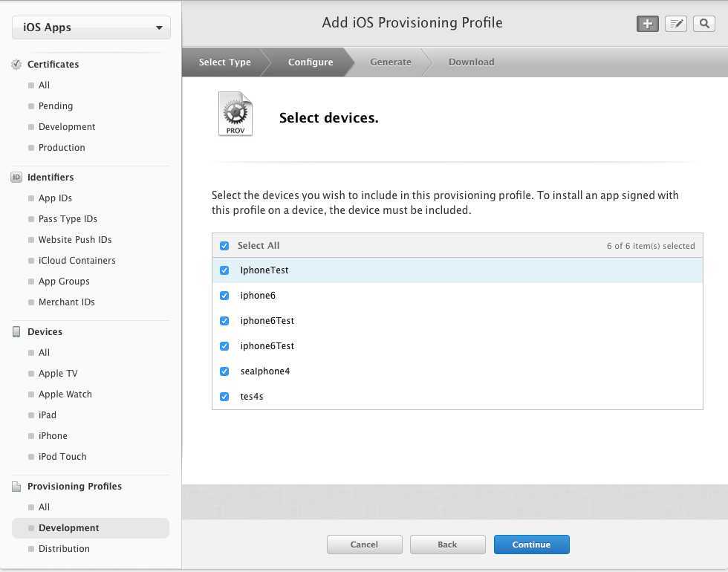Deselect the sealphone4 device checkbox
The image size is (728, 572).
224,371
